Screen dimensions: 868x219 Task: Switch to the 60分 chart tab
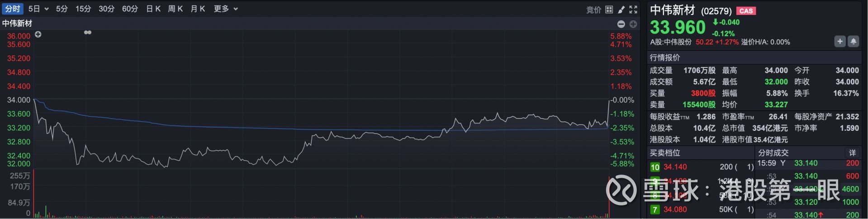tap(130, 9)
